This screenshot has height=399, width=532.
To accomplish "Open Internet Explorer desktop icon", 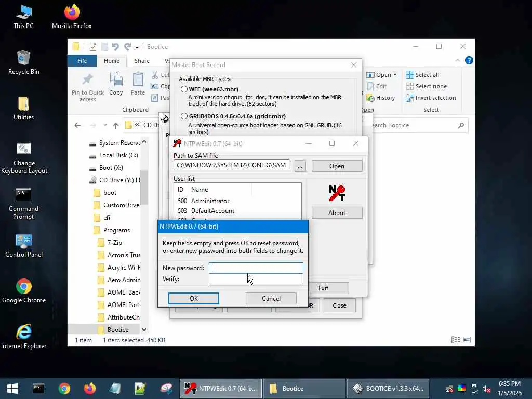I will coord(24,337).
